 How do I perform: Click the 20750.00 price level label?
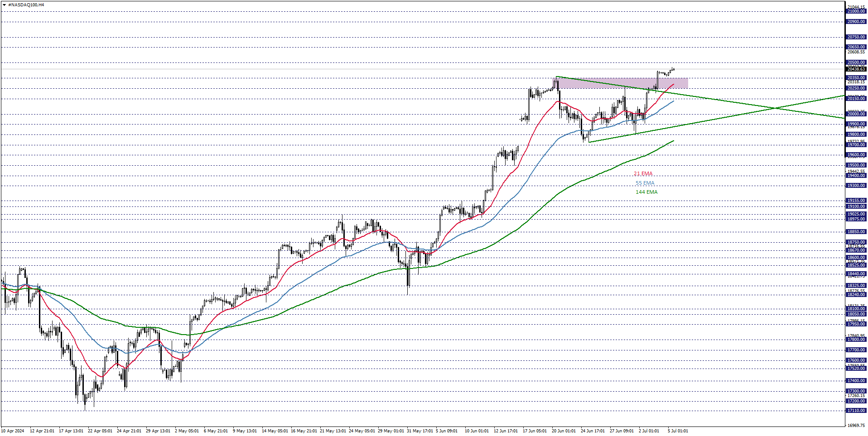coord(856,37)
